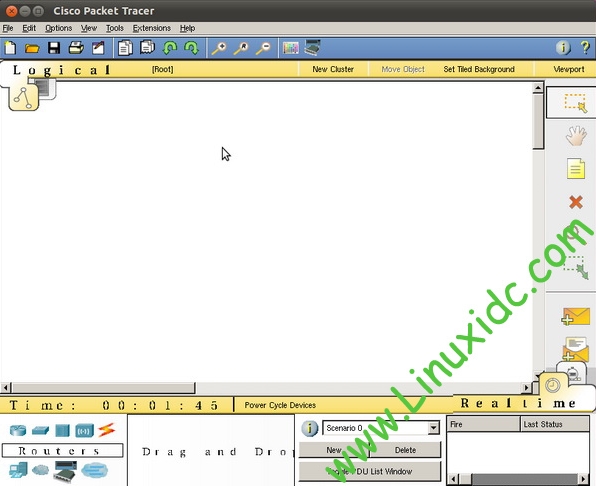The height and width of the screenshot is (486, 596).
Task: Select the Connections lightning bolt icon
Action: point(106,430)
